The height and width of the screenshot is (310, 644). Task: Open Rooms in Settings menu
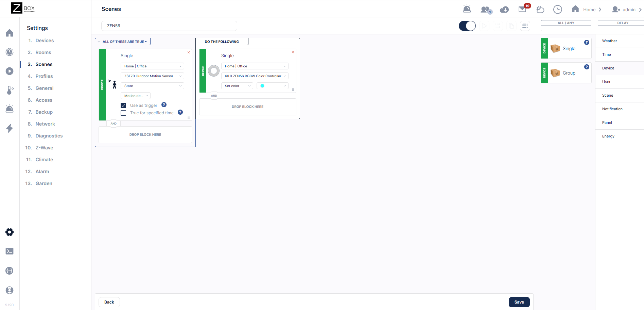point(43,52)
